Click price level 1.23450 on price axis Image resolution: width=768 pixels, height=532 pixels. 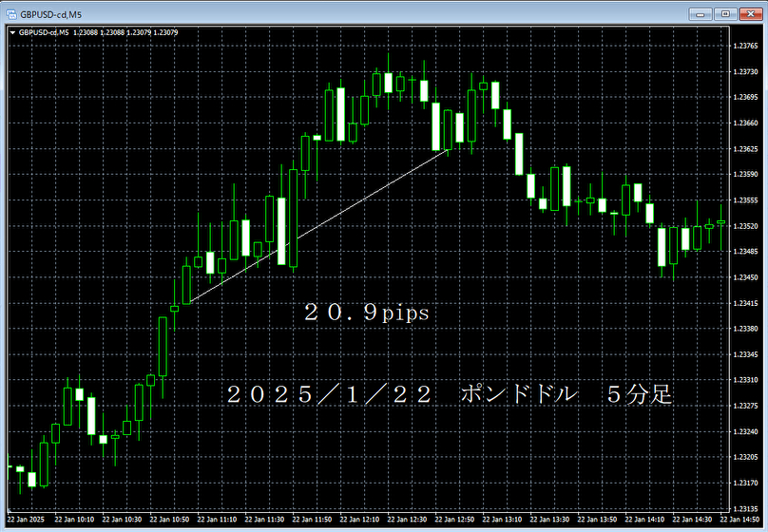tap(745, 277)
